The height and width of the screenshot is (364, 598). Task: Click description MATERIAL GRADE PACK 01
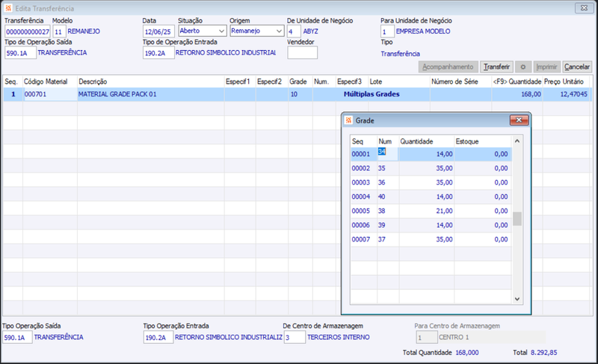[x=117, y=94]
